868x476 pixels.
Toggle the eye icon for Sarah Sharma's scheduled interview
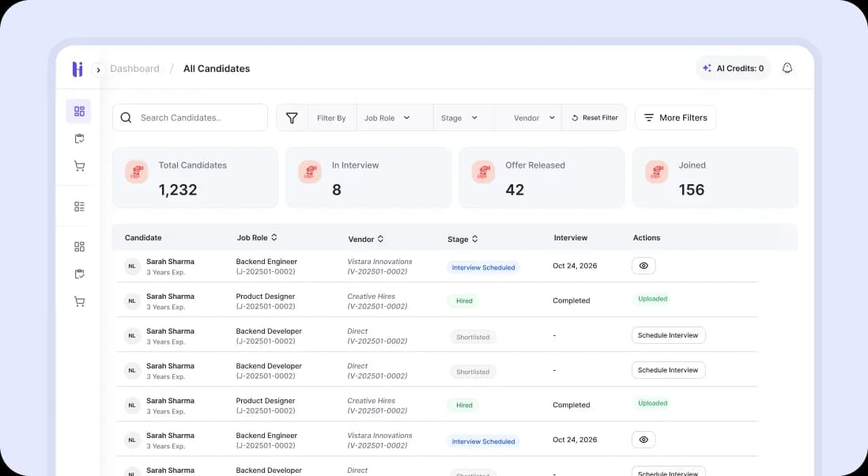[x=643, y=265]
